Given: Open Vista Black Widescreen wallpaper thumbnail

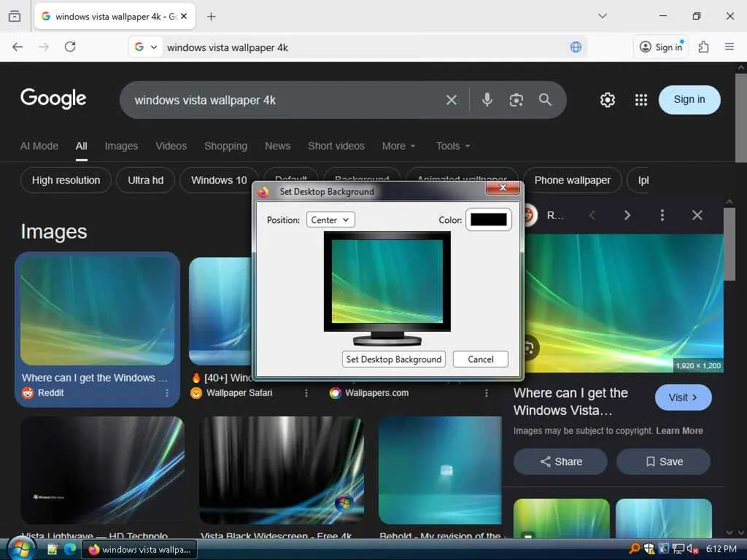Looking at the screenshot, I should coord(282,470).
